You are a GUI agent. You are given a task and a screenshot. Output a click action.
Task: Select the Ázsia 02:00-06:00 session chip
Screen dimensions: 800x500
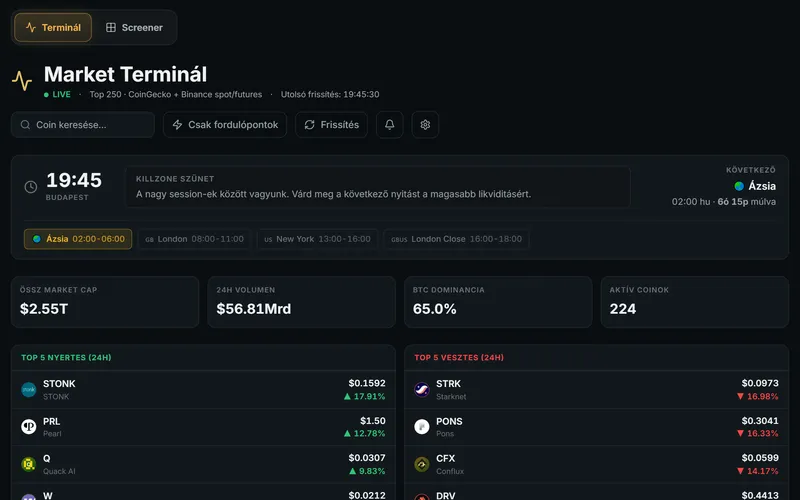coord(78,239)
